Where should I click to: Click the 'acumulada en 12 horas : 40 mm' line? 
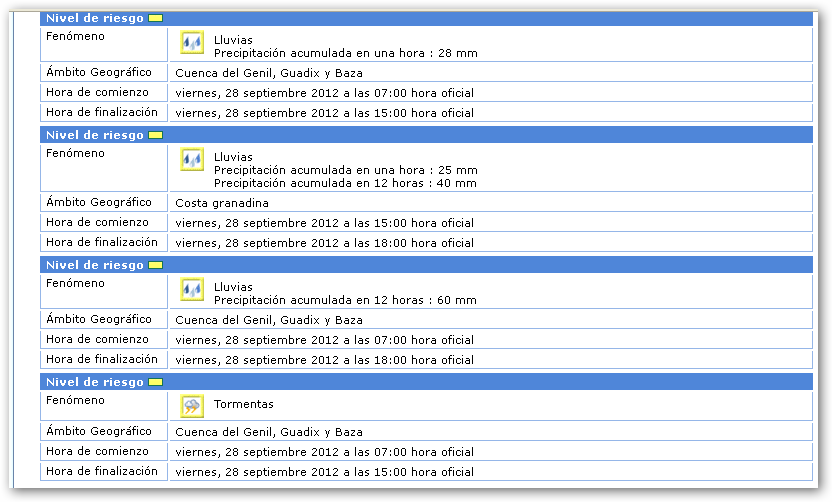[345, 183]
